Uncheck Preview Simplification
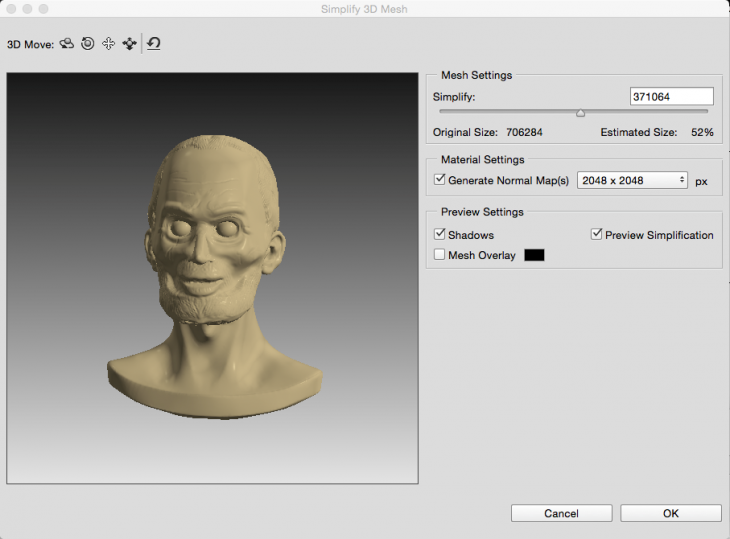 [x=597, y=234]
